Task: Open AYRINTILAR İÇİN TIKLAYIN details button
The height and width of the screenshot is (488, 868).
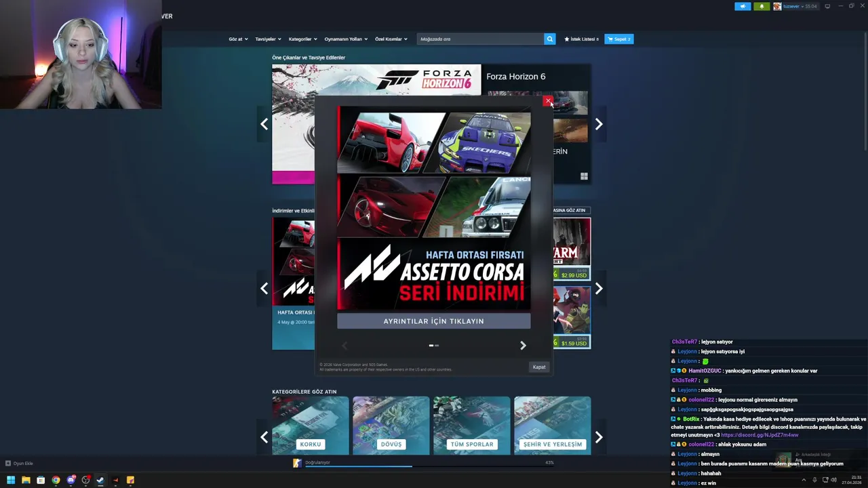Action: point(434,321)
